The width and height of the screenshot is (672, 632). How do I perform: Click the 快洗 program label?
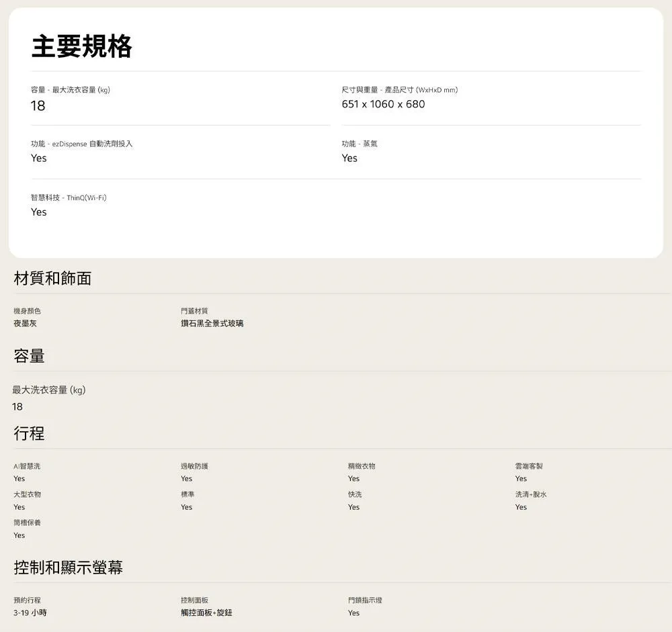(355, 494)
